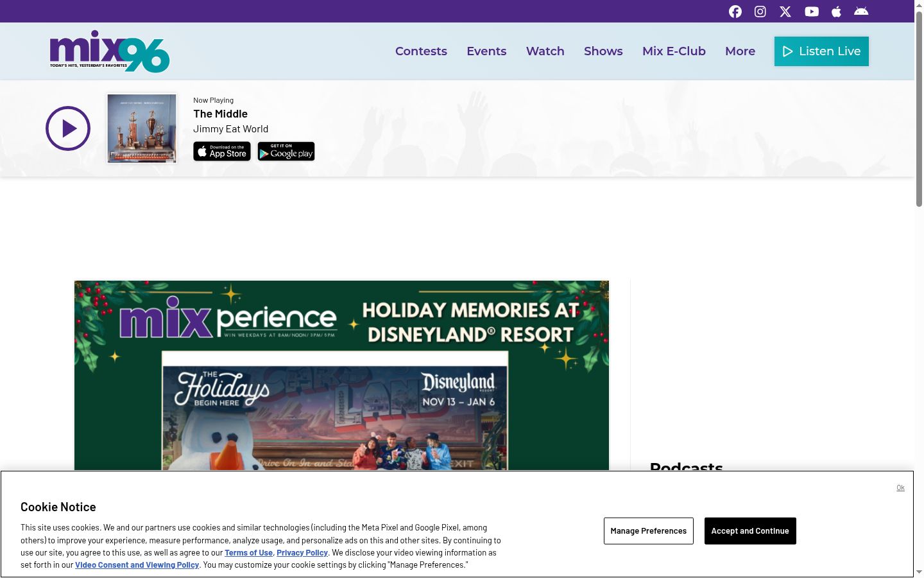
Task: Dismiss cookie notice with Ok link
Action: point(900,488)
